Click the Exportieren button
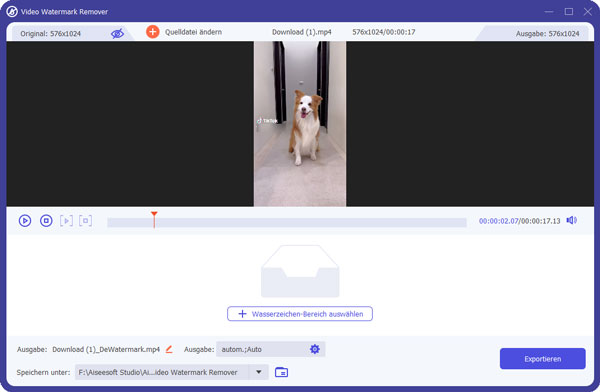 [x=542, y=359]
